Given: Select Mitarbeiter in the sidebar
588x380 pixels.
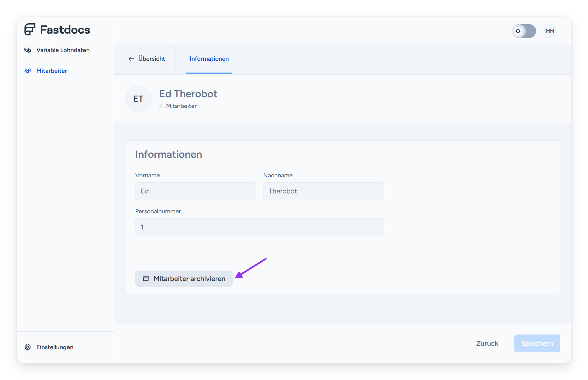Looking at the screenshot, I should 52,71.
